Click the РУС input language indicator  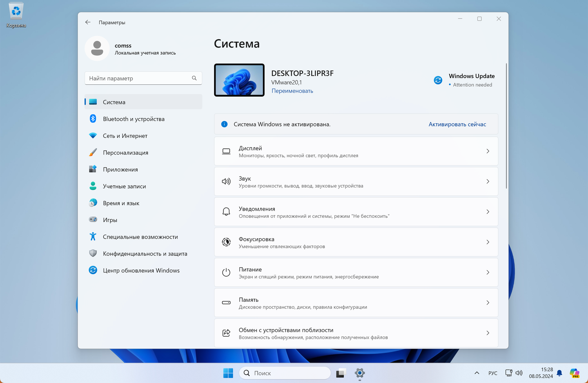tap(493, 373)
